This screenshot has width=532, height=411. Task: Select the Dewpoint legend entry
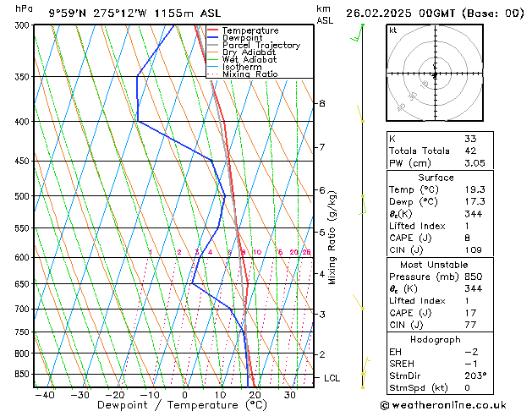coord(241,38)
